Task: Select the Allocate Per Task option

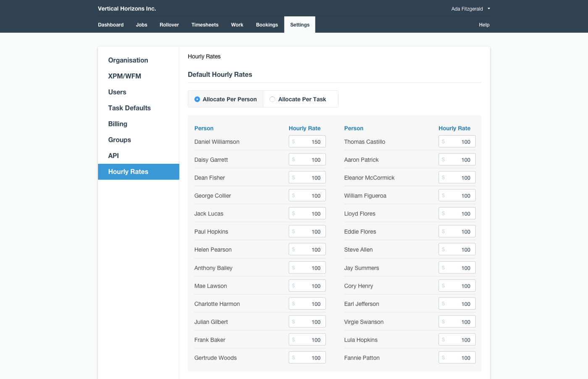Action: coord(273,100)
